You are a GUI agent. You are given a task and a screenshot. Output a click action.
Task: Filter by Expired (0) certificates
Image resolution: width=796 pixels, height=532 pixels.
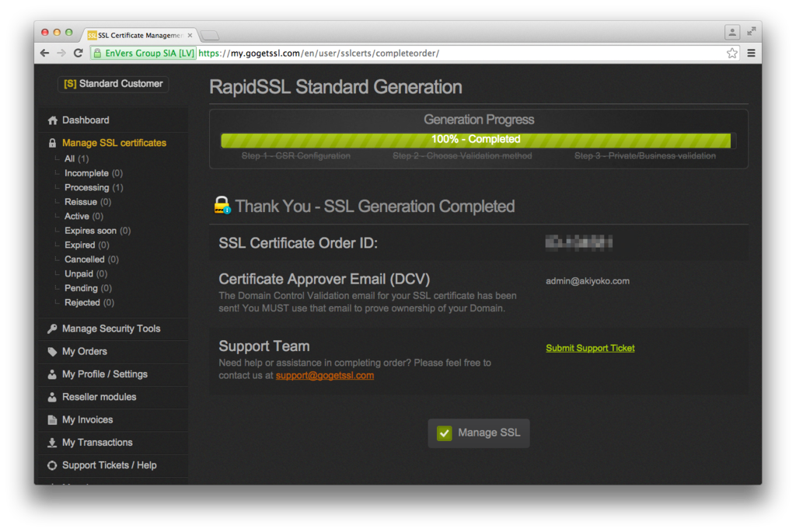[x=87, y=245]
